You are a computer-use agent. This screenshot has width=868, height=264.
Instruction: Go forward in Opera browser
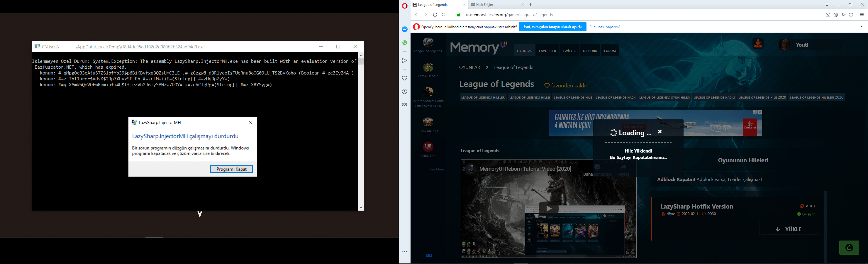(425, 15)
